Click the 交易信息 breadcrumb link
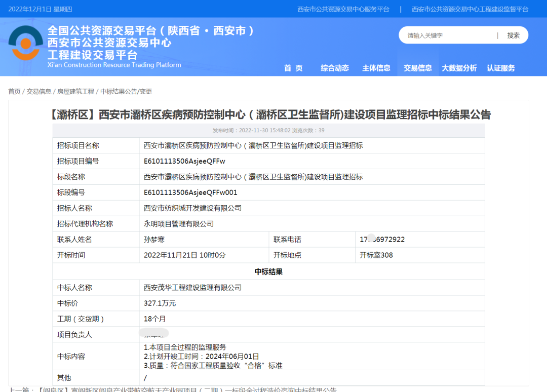The image size is (547, 392). 38,91
